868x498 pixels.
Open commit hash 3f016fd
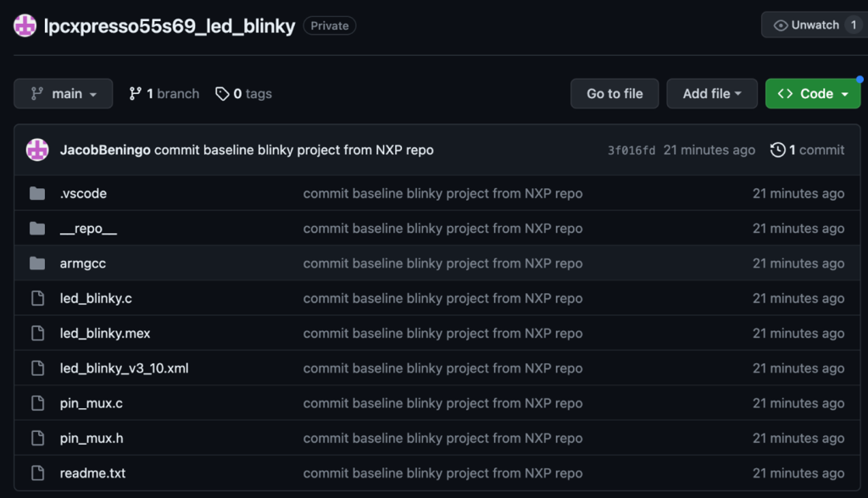tap(632, 151)
